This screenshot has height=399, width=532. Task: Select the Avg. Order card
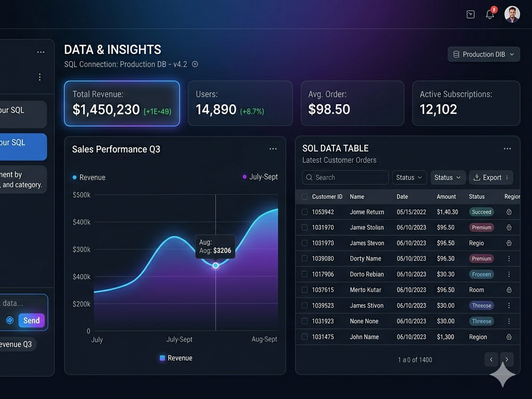pyautogui.click(x=353, y=104)
